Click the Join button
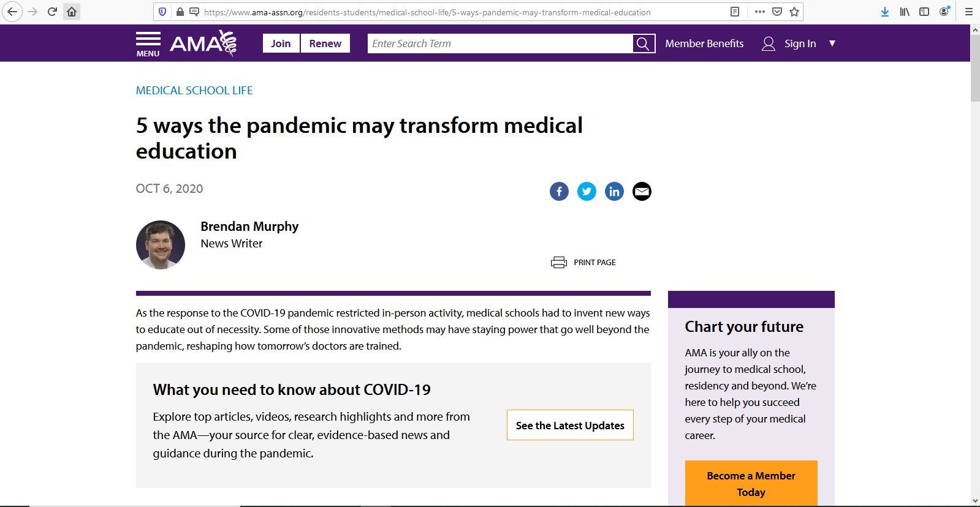Image resolution: width=980 pixels, height=507 pixels. coord(281,43)
